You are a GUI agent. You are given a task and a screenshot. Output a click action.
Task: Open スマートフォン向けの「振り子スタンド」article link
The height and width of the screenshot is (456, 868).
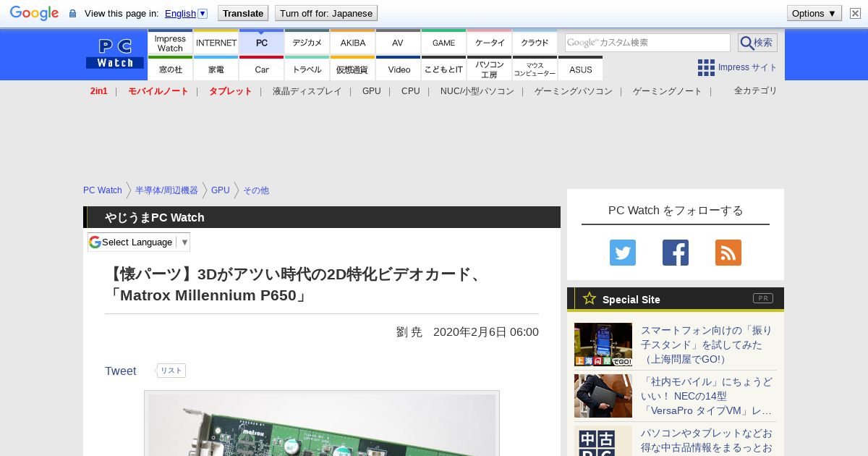[707, 345]
